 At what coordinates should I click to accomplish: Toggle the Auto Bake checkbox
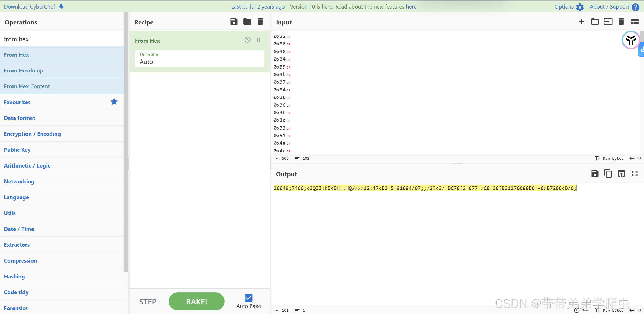click(248, 298)
